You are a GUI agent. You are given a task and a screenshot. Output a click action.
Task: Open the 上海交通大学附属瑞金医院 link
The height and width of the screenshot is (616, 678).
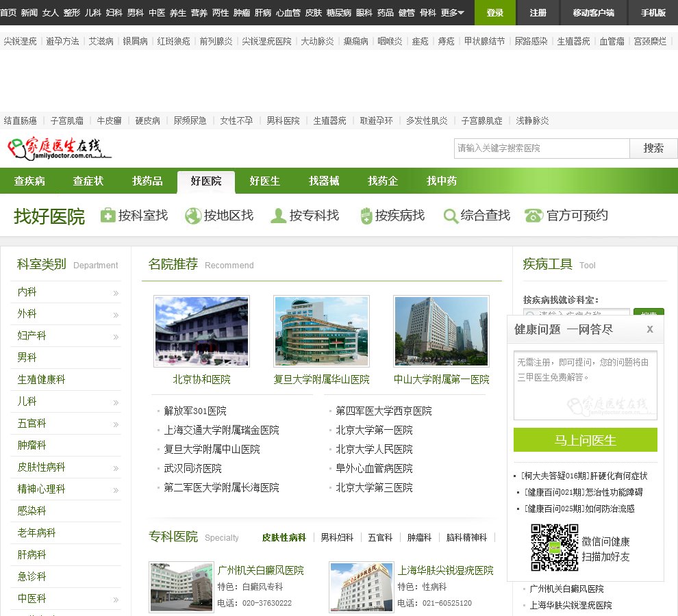tap(221, 430)
